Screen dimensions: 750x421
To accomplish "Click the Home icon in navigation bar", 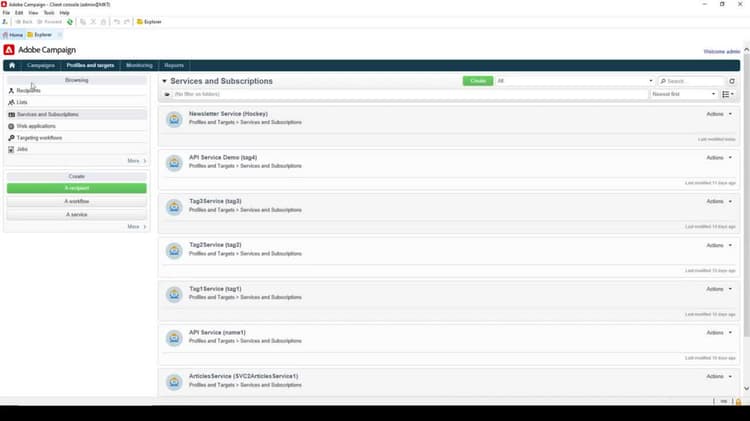I will pos(12,65).
